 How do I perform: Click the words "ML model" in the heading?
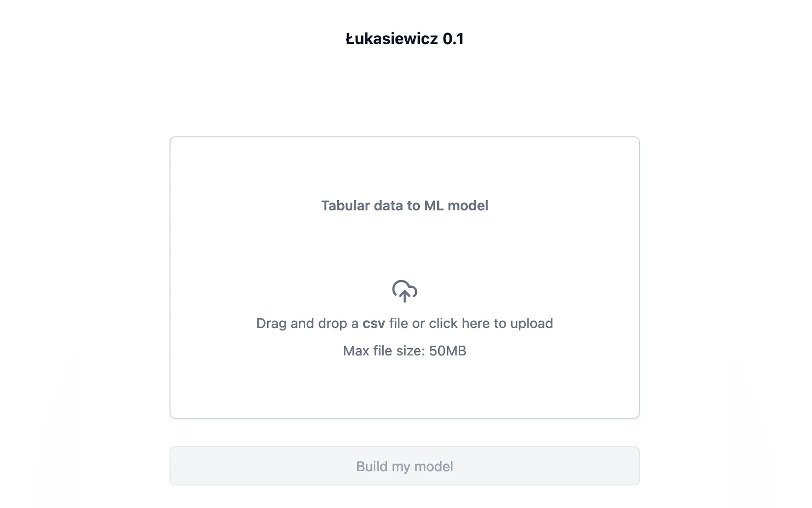(x=456, y=206)
